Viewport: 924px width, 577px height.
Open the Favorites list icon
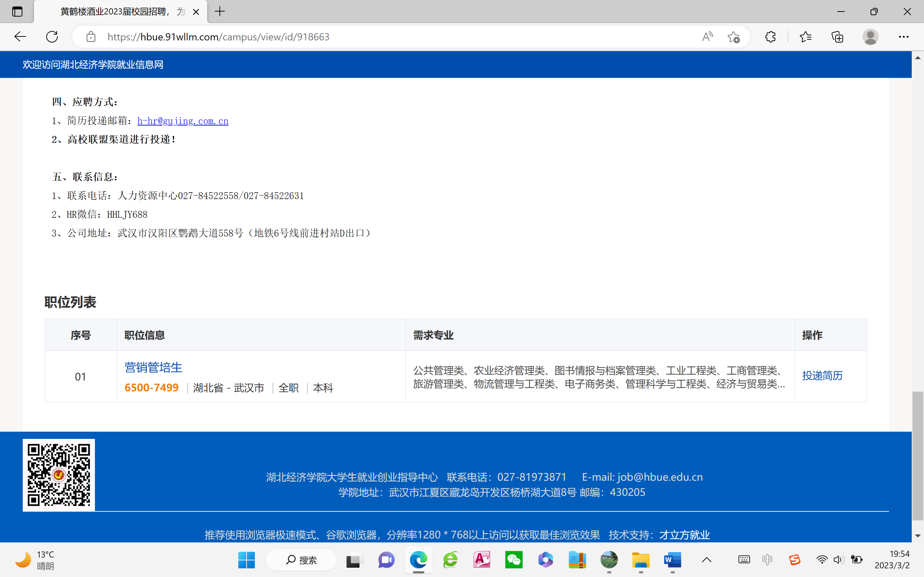point(805,37)
